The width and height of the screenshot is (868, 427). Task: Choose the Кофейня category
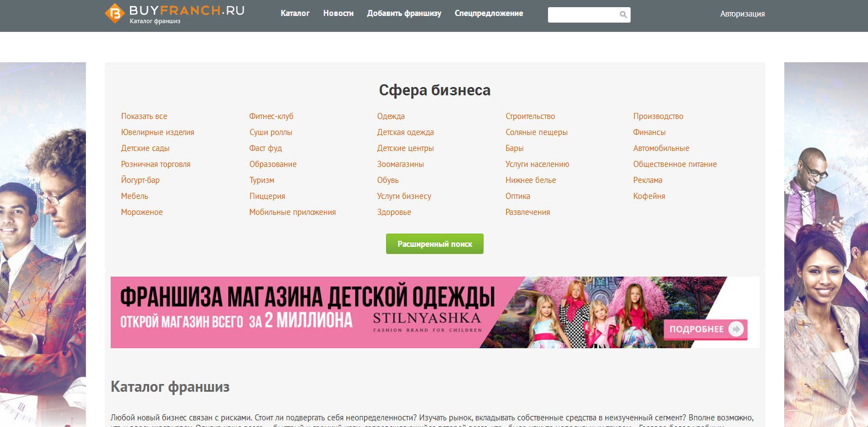[x=649, y=196]
